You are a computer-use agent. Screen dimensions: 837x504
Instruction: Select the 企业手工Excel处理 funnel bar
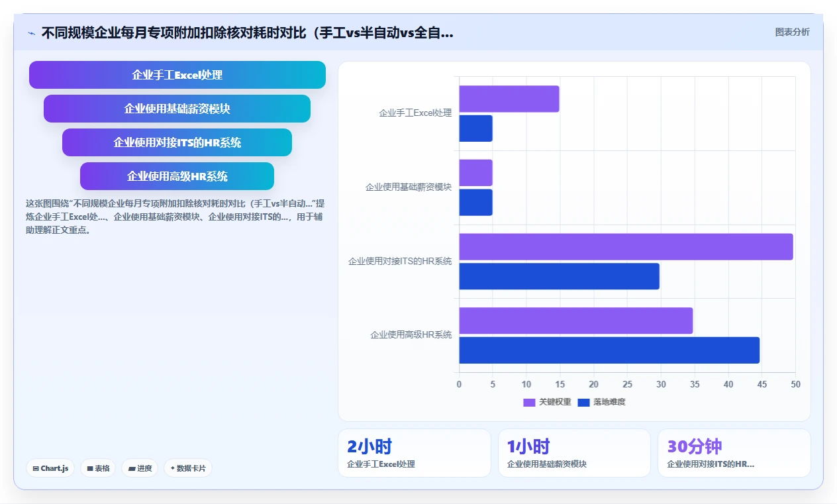177,75
